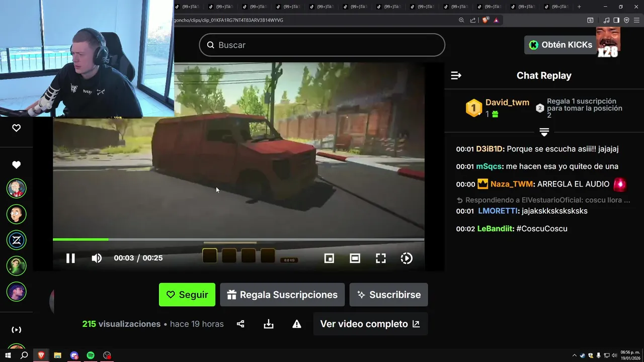644x362 pixels.
Task: Click the zoom magnifier icon in address bar
Action: tap(461, 20)
